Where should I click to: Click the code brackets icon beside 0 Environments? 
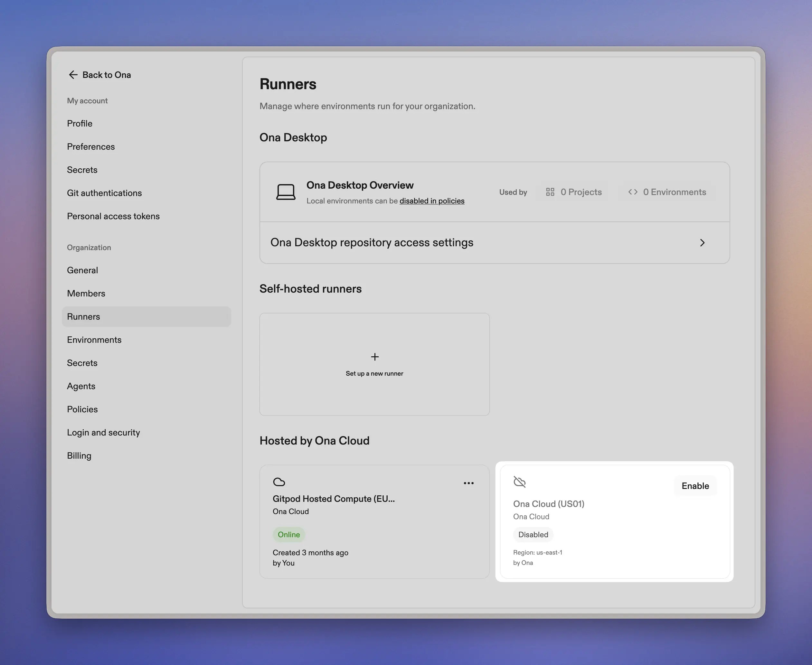633,192
